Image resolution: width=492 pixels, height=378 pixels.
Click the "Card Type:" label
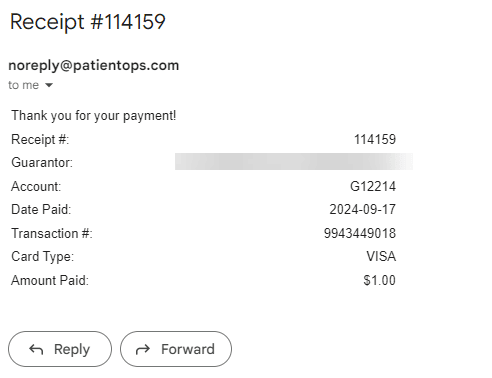(x=43, y=257)
